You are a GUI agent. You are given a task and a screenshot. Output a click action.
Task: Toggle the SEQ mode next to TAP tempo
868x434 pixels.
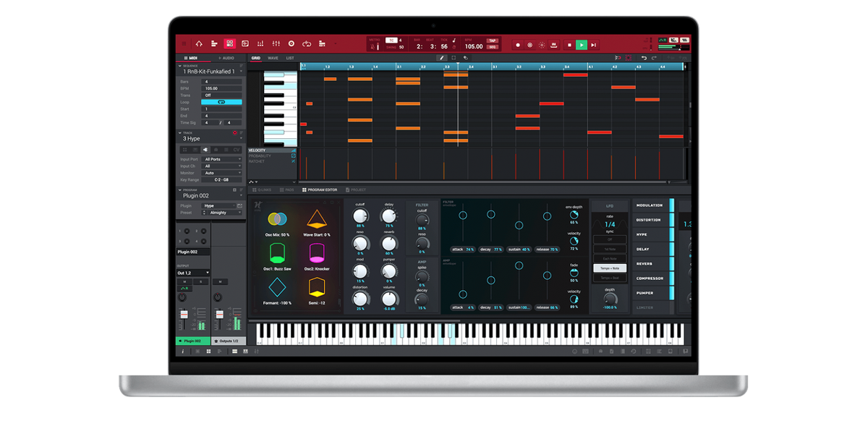point(494,48)
